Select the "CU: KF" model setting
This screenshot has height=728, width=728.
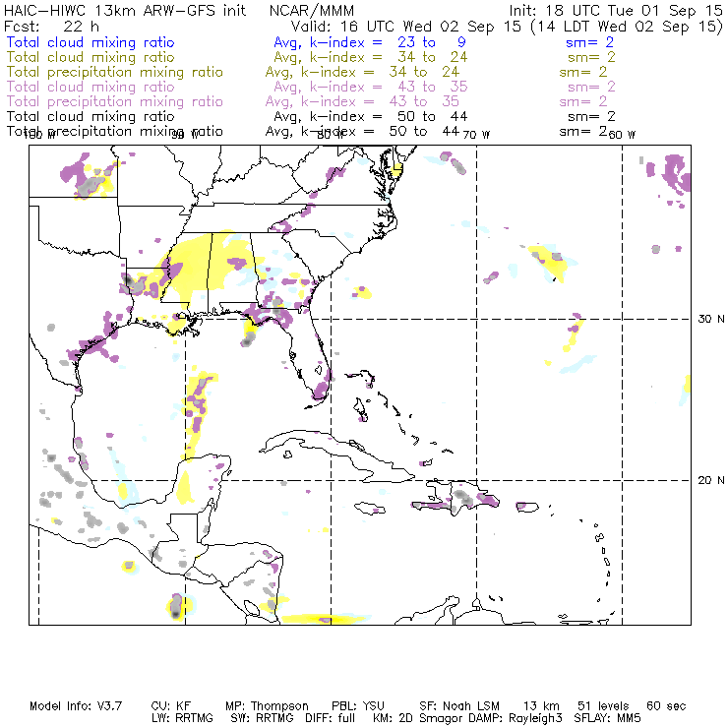point(171,706)
